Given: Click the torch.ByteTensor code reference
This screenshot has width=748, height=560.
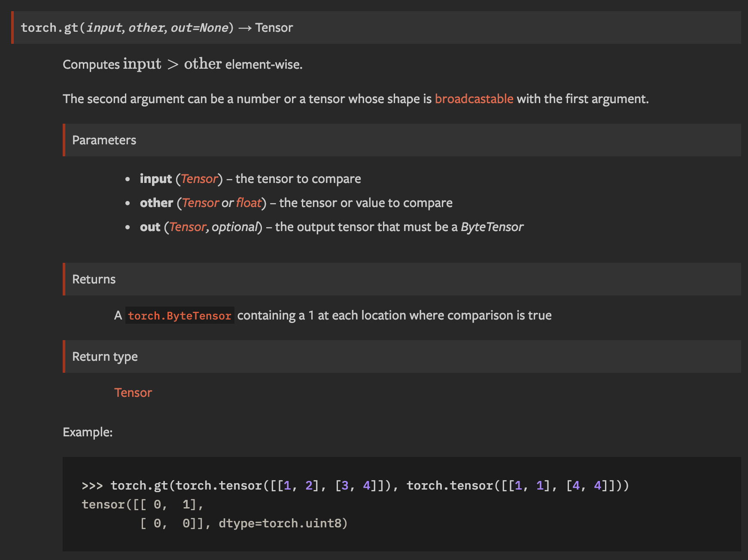Looking at the screenshot, I should [x=179, y=316].
